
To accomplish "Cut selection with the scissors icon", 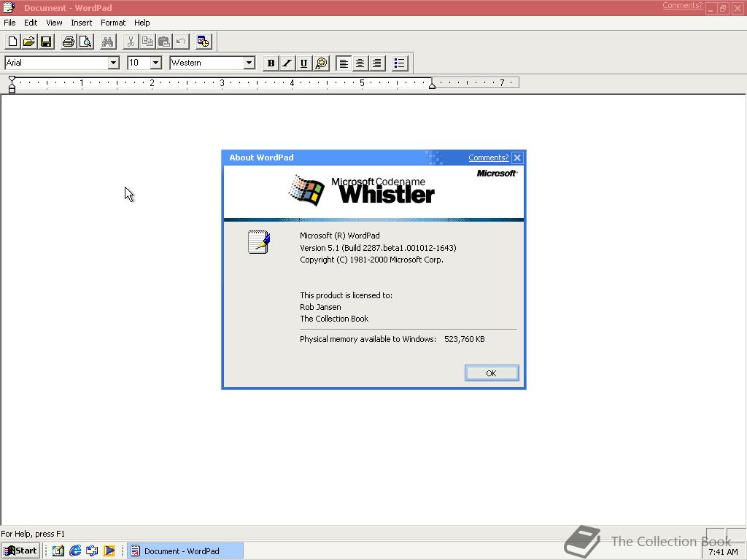I will [x=131, y=42].
